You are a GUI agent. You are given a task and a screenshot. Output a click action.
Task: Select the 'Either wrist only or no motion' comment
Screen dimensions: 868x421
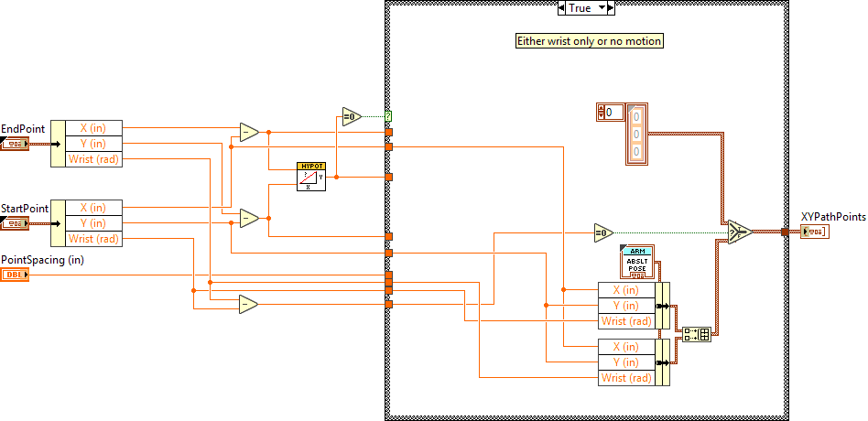(x=589, y=41)
